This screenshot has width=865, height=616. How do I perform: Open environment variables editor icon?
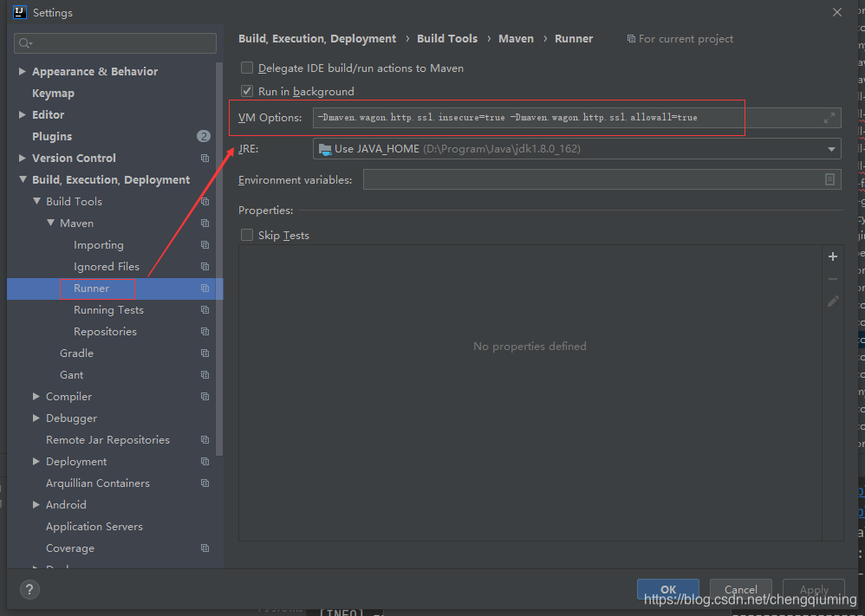coord(829,179)
